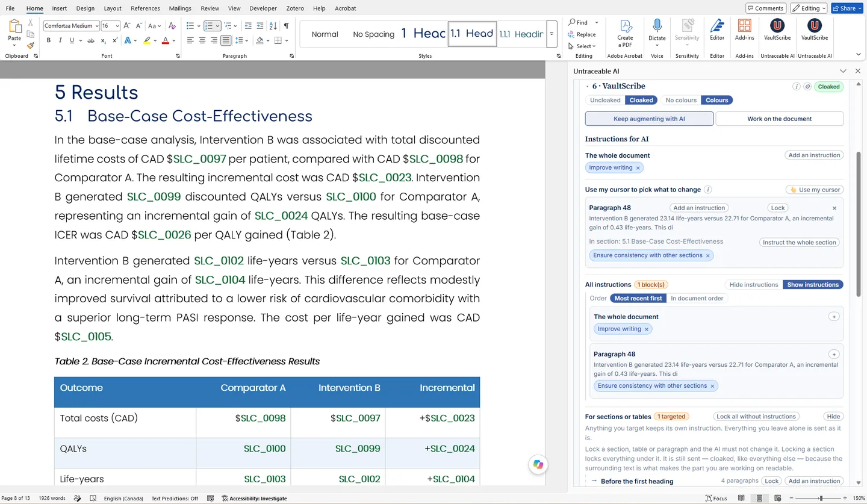867x504 pixels.
Task: Open the Zotero tab
Action: click(x=296, y=8)
